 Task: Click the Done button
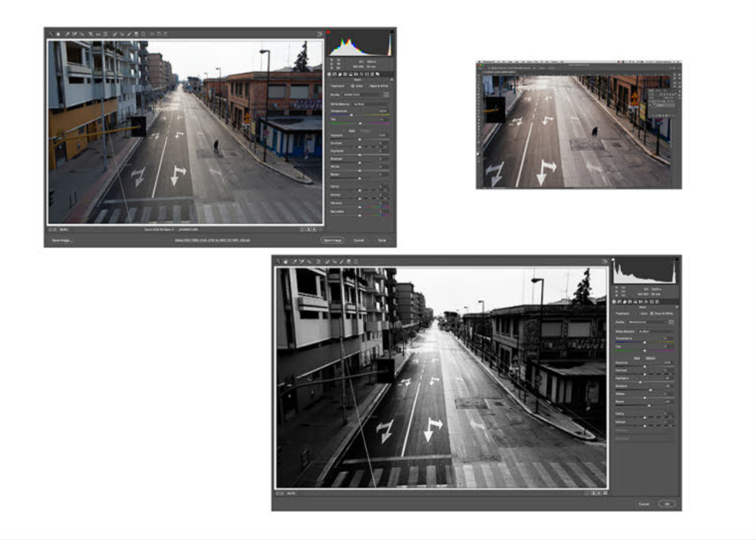382,240
